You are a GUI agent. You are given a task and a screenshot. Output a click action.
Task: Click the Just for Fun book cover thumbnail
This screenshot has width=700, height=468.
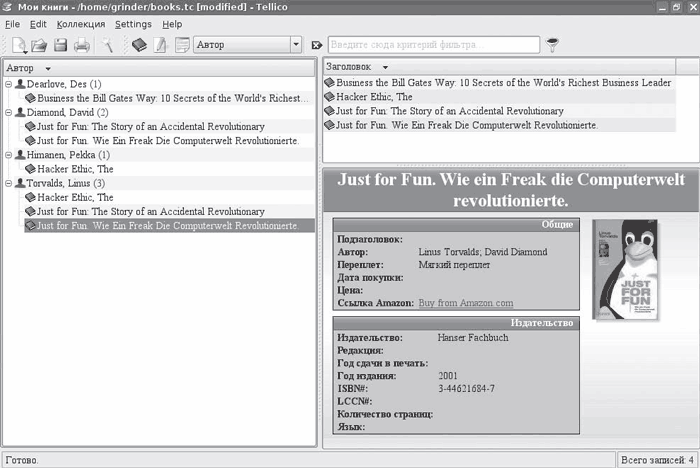[x=625, y=270]
